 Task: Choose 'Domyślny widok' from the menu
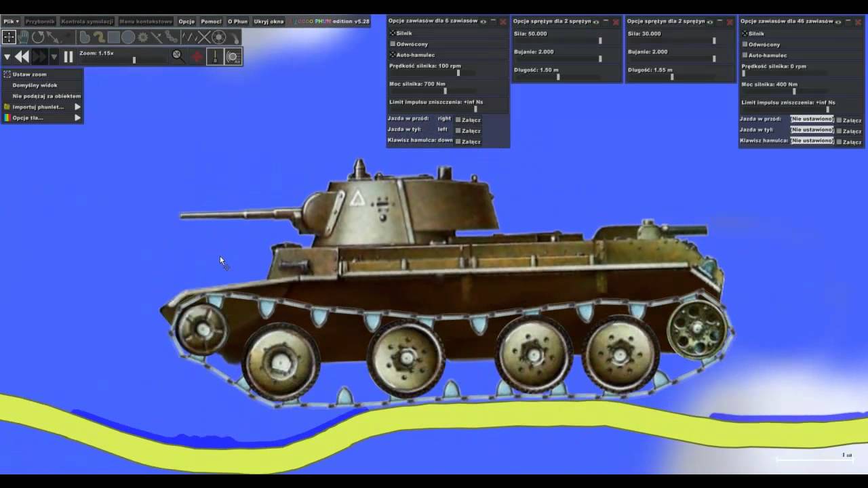tap(42, 85)
